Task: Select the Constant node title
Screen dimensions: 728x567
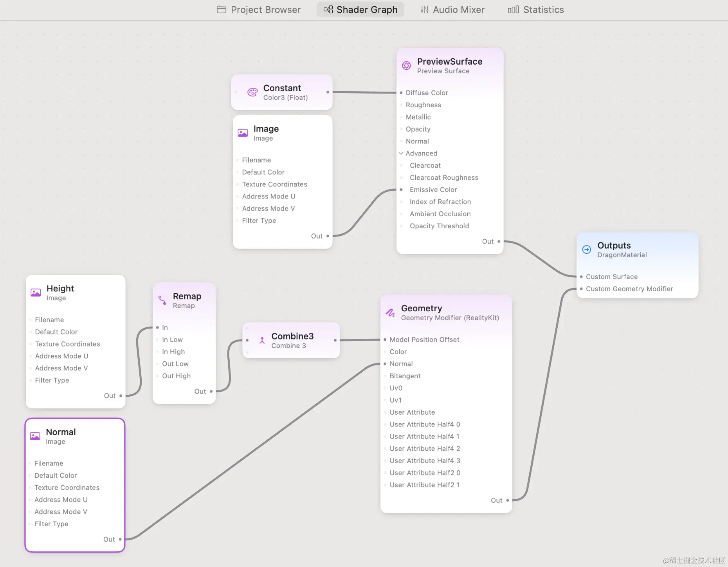Action: point(282,88)
